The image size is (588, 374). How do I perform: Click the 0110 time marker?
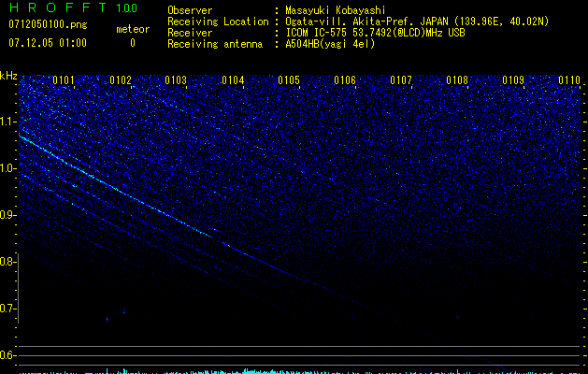click(x=569, y=80)
